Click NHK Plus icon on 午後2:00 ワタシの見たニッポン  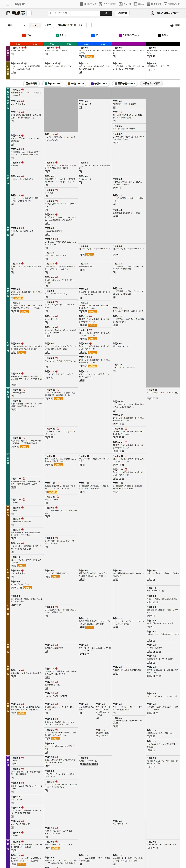56,607
